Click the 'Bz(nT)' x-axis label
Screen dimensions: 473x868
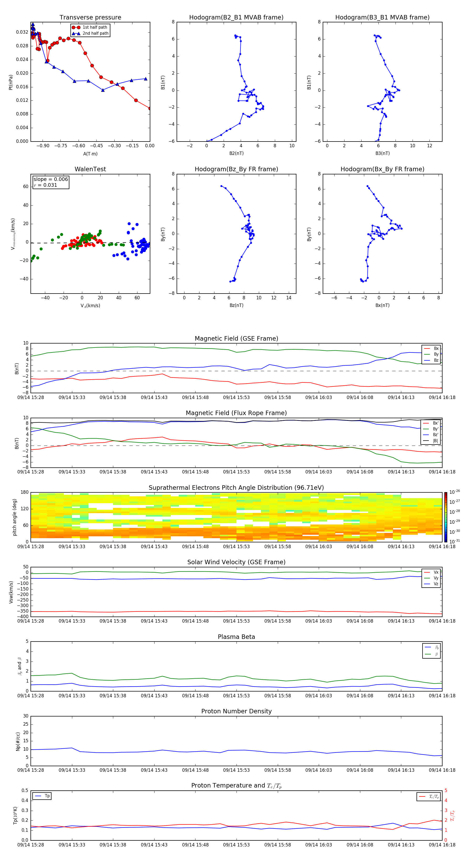tap(236, 305)
